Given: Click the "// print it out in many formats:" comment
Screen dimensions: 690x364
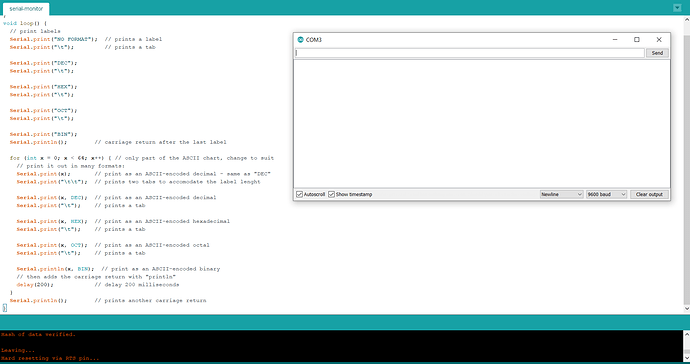Looking at the screenshot, I should (70, 166).
